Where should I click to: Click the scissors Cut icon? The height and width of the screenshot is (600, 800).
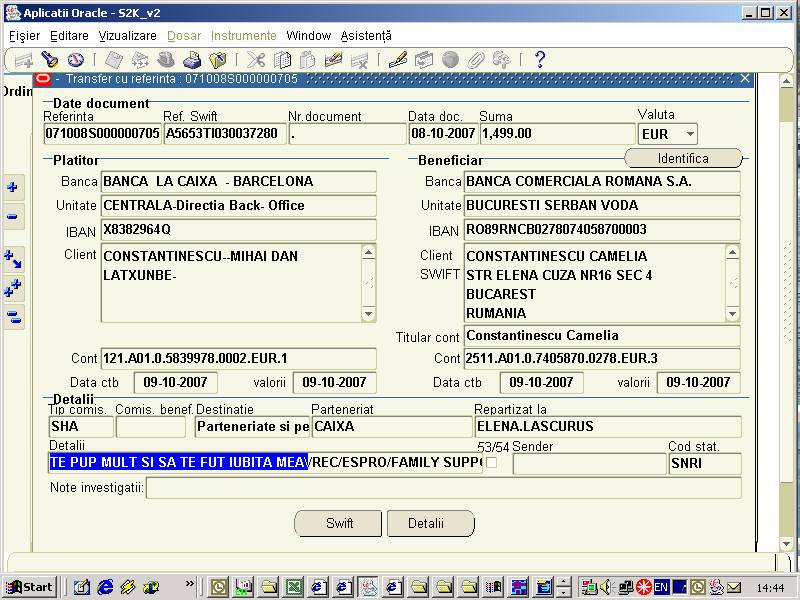(256, 60)
